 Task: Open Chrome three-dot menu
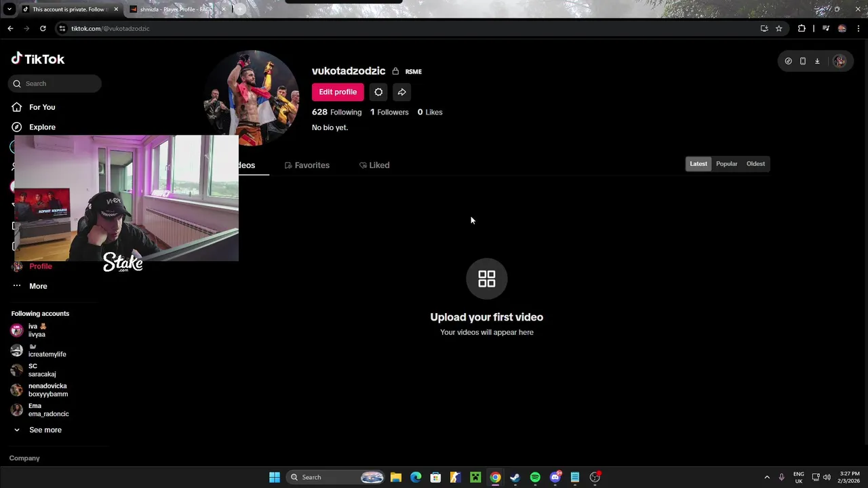pyautogui.click(x=859, y=28)
